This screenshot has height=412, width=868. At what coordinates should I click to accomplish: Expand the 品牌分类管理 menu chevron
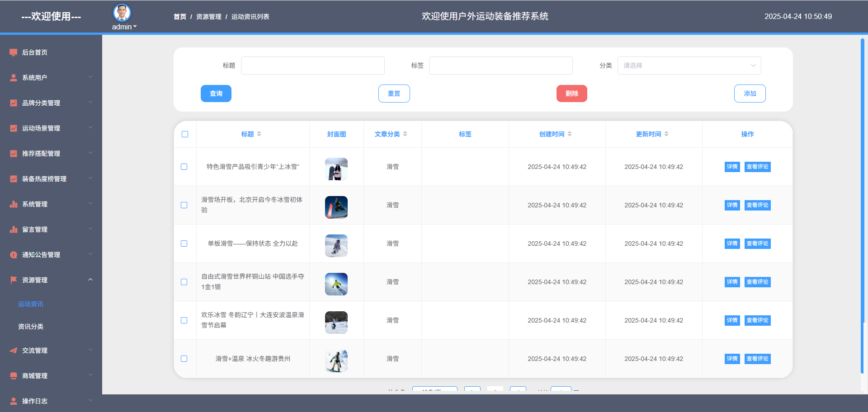point(90,103)
